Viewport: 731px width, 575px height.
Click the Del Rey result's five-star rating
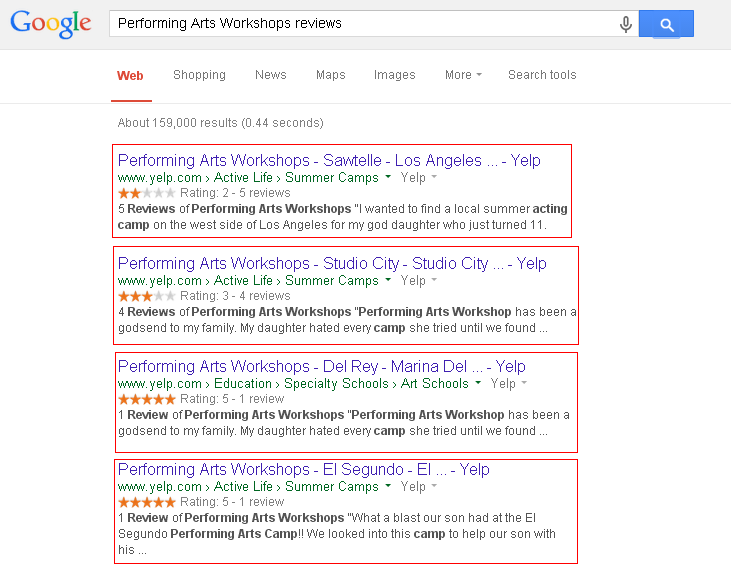point(147,399)
